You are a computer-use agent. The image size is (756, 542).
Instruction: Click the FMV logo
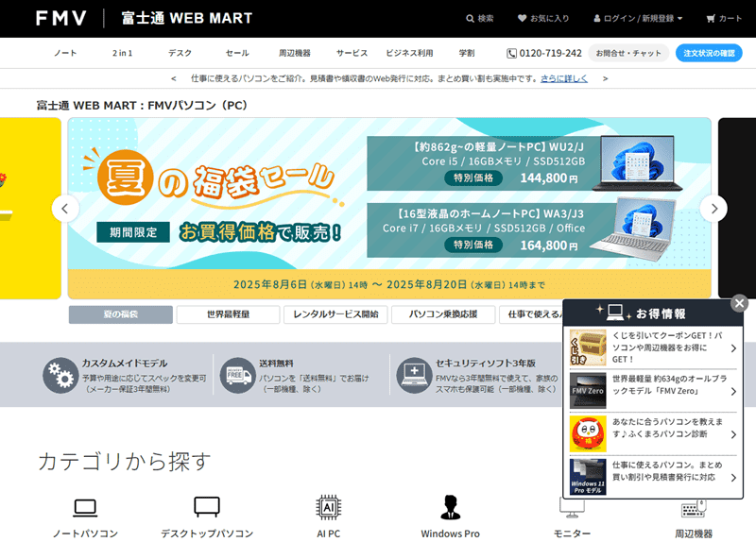(61, 18)
